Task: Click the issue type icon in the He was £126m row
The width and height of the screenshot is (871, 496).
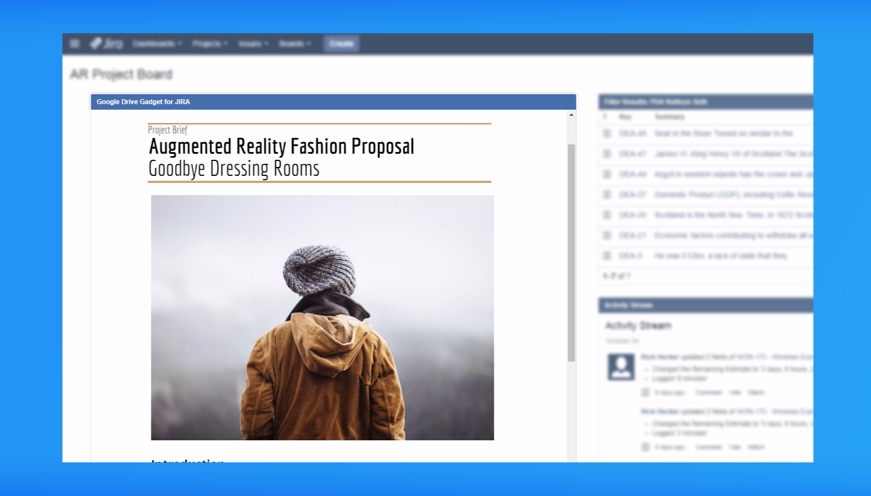Action: (607, 255)
